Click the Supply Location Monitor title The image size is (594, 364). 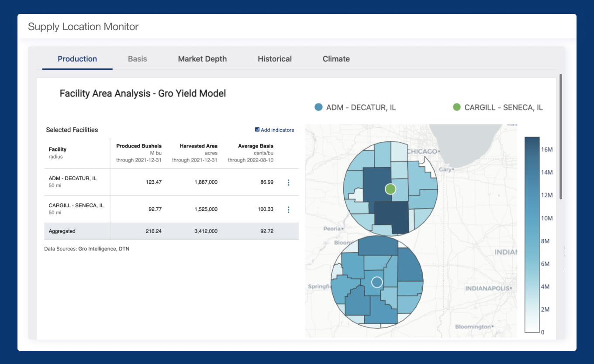(x=83, y=27)
